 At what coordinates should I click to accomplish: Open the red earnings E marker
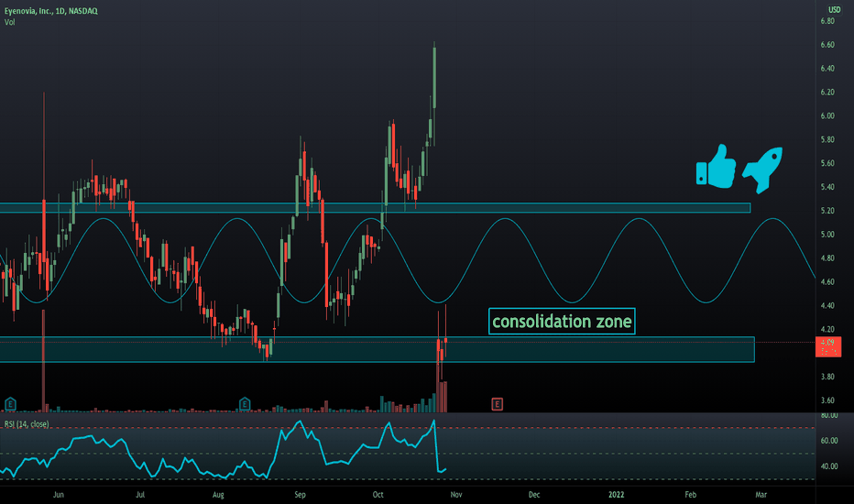[x=497, y=404]
